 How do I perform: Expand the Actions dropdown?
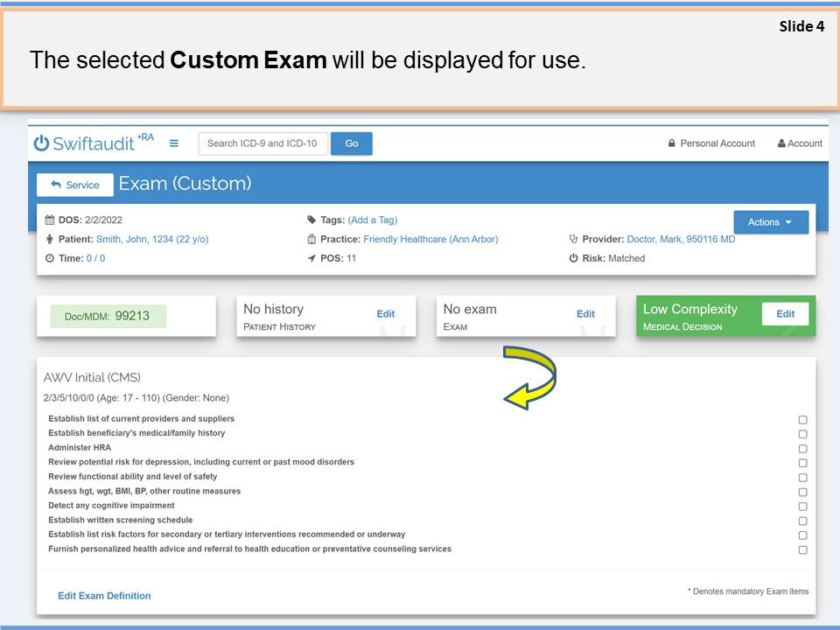point(770,222)
